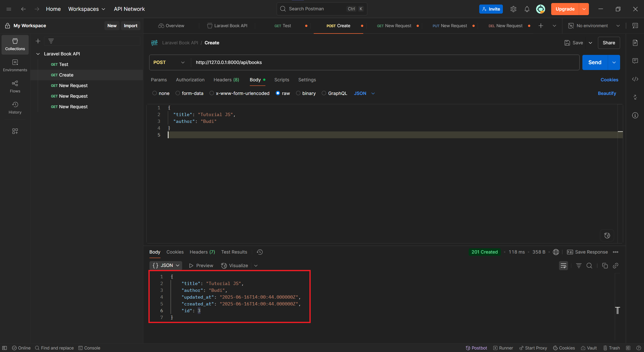Open Postbot from the status bar

point(476,348)
